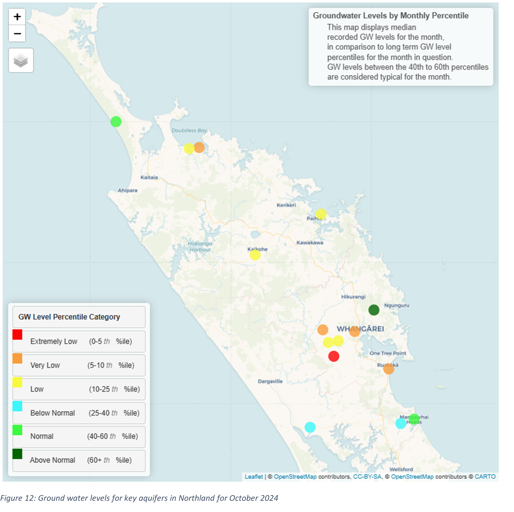Image resolution: width=514 pixels, height=512 pixels.
Task: Click the Dargaville town label
Action: pyautogui.click(x=270, y=381)
